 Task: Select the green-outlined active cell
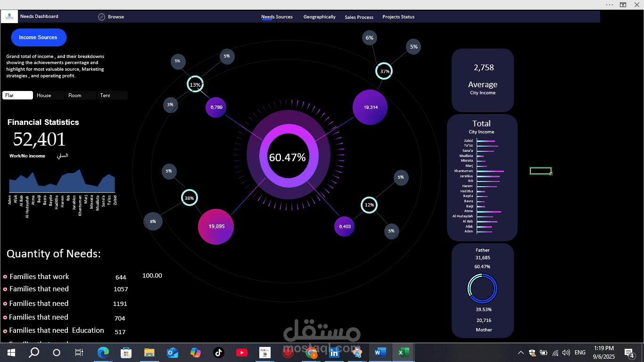[540, 171]
